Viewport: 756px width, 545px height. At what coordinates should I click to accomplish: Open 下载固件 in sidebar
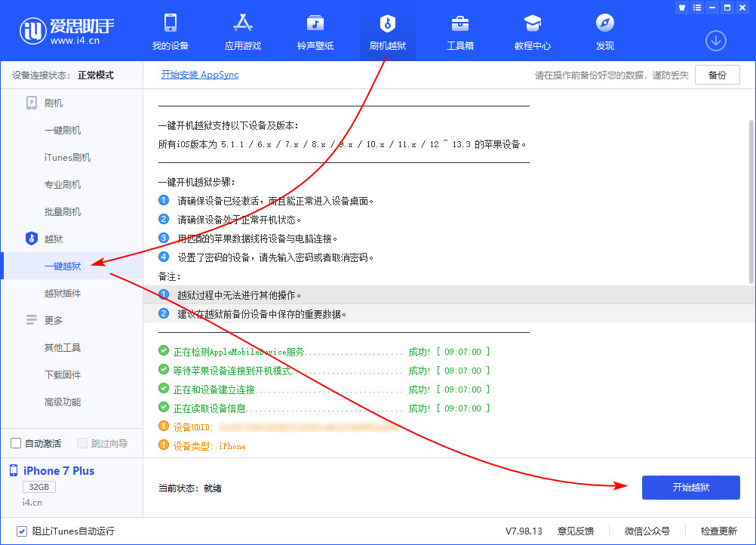click(x=63, y=374)
